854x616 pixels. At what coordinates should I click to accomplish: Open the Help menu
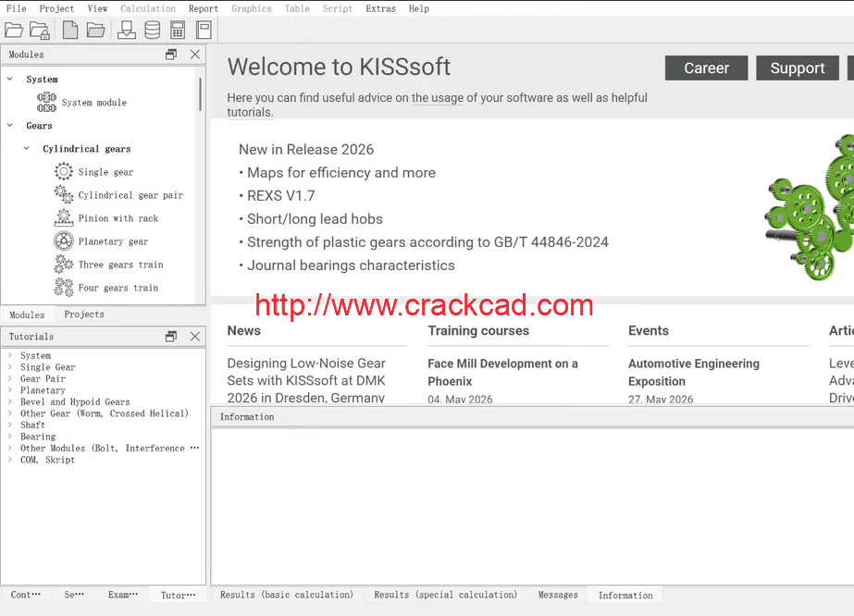click(x=419, y=8)
